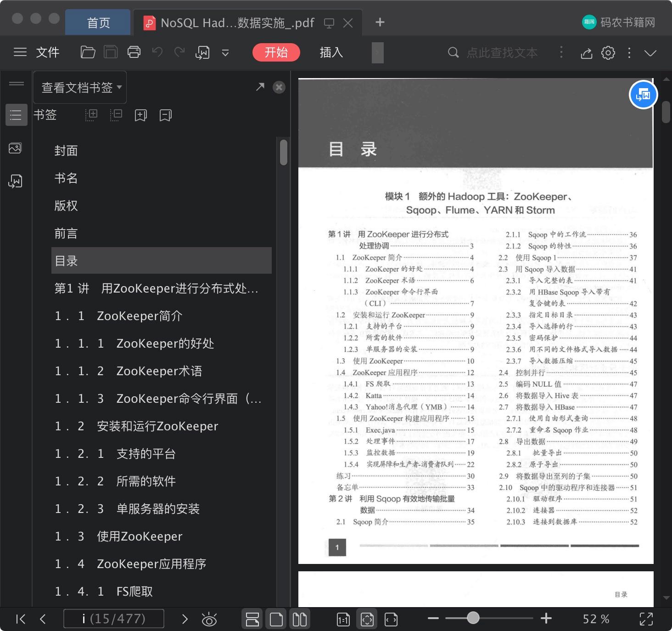Open the thumbnails sidebar icon
The height and width of the screenshot is (631, 672).
tap(15, 148)
